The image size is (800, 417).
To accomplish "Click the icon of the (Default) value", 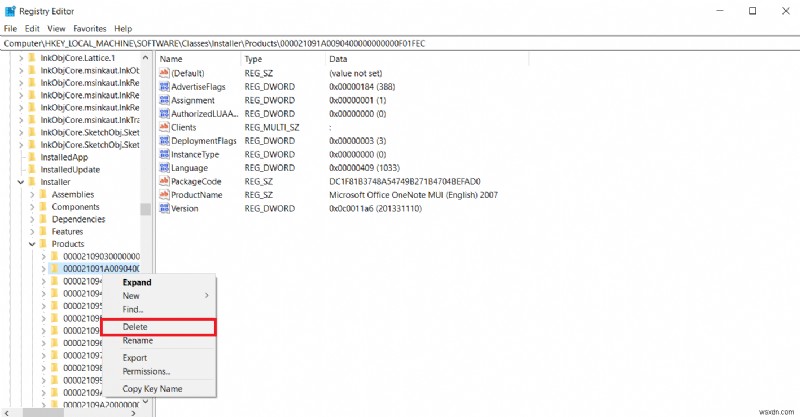I will (164, 73).
